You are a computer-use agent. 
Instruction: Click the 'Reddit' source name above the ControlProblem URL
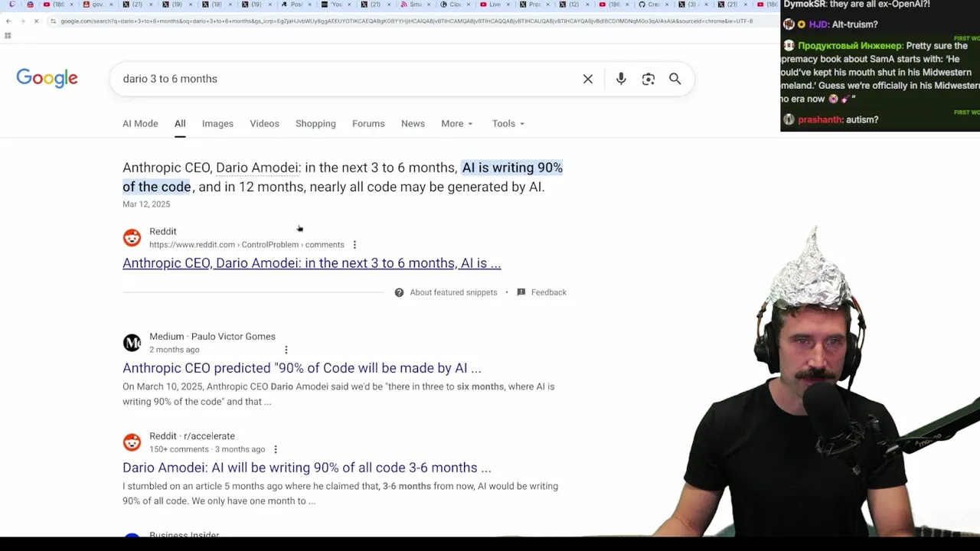coord(162,231)
